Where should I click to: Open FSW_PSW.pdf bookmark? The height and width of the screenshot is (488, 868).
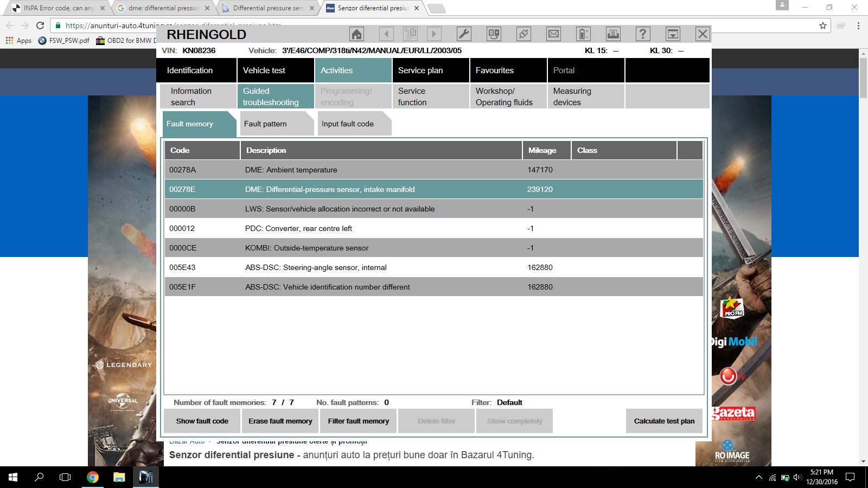63,41
